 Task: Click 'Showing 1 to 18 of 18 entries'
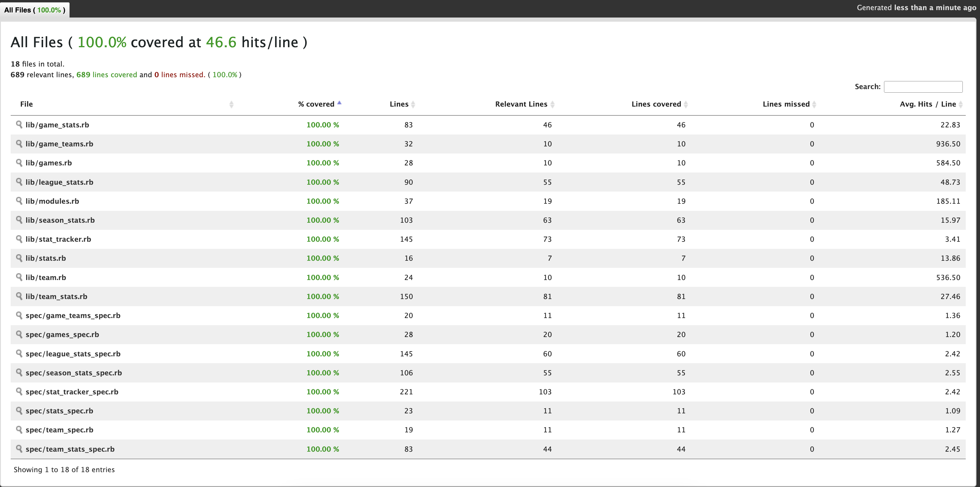coord(64,469)
